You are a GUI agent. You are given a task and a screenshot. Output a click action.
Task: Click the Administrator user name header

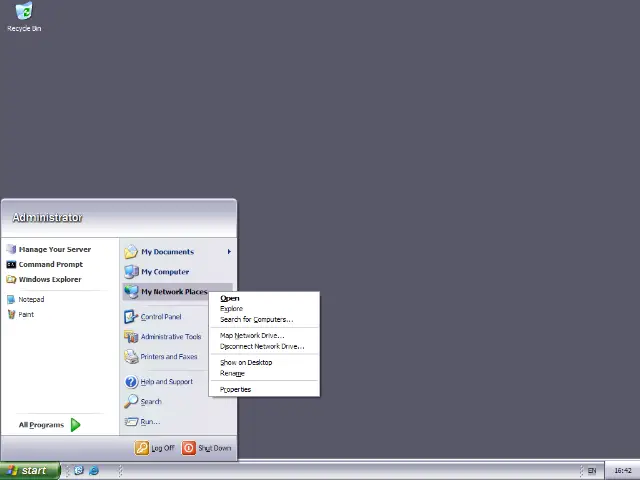(x=47, y=218)
